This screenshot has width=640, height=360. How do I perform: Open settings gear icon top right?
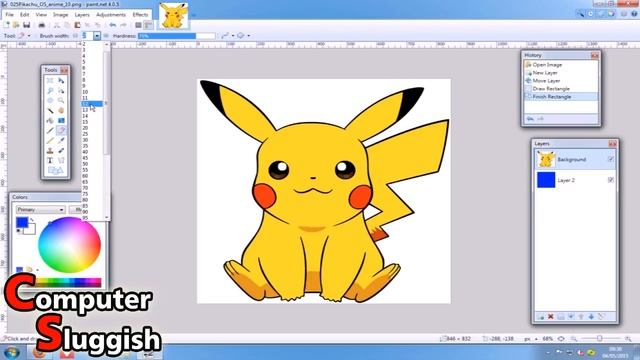tap(624, 14)
